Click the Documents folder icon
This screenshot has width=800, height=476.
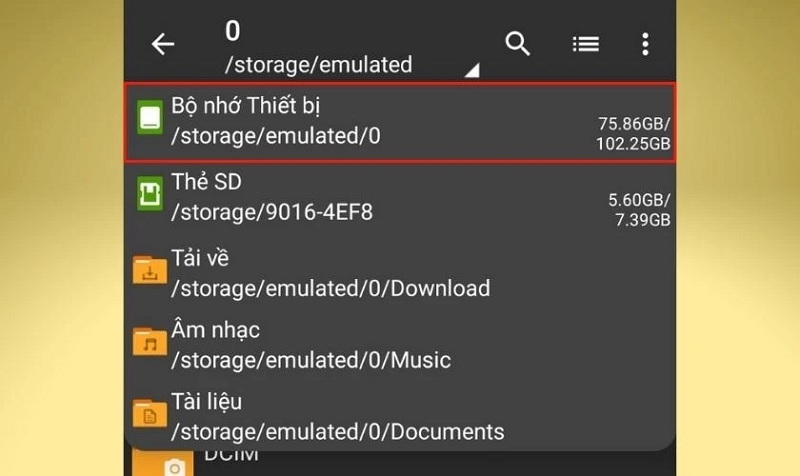[x=149, y=415]
